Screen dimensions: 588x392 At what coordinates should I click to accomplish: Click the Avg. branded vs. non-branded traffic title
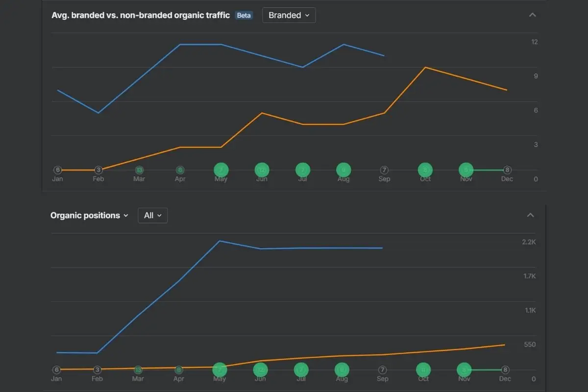[141, 15]
